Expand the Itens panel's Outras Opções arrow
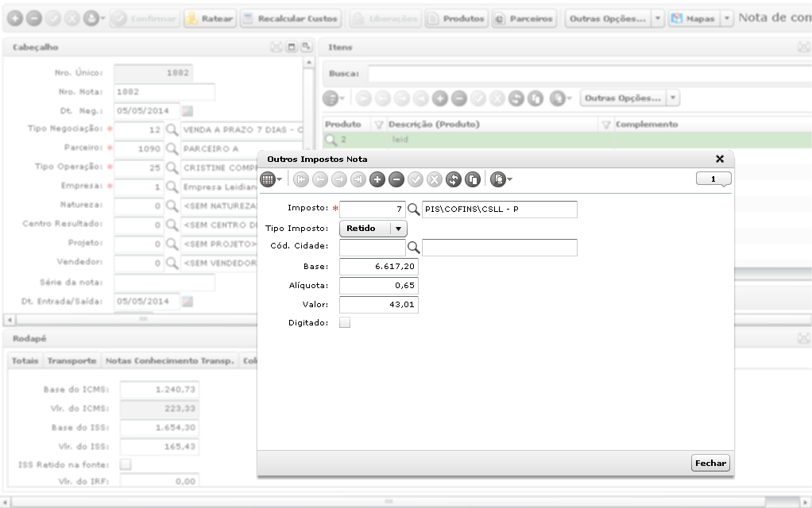The image size is (812, 508). tap(673, 98)
